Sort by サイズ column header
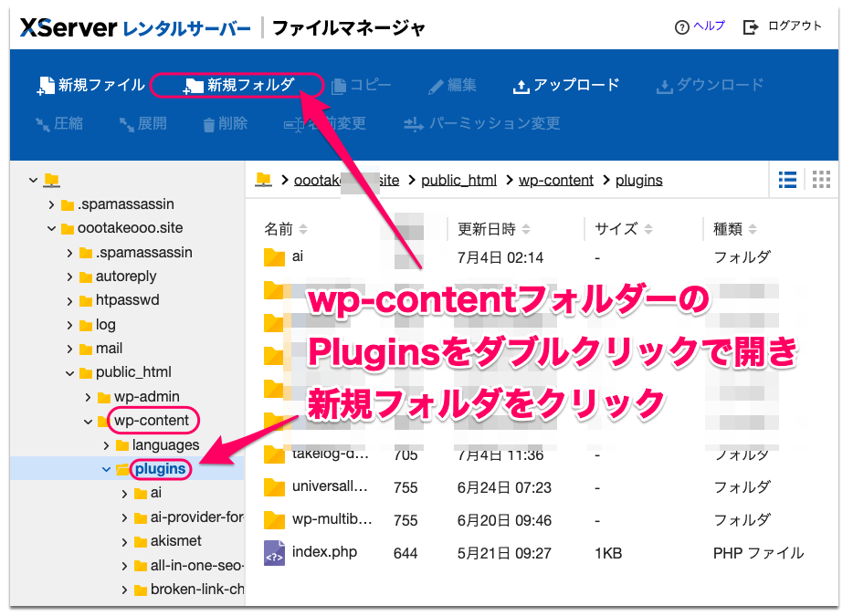 [624, 229]
